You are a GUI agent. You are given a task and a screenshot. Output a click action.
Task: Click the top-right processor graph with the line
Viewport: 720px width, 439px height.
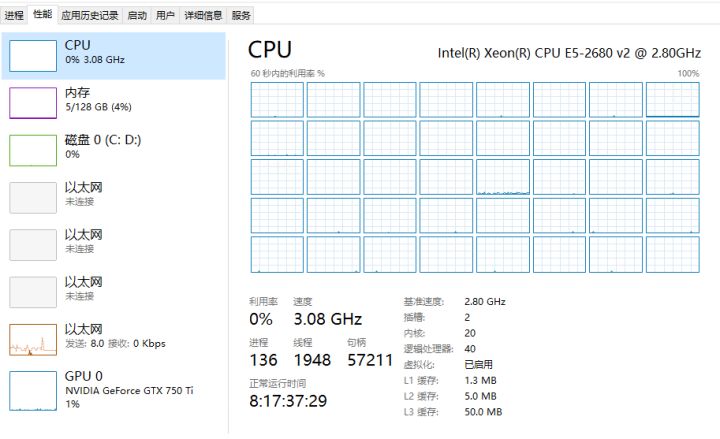click(673, 100)
